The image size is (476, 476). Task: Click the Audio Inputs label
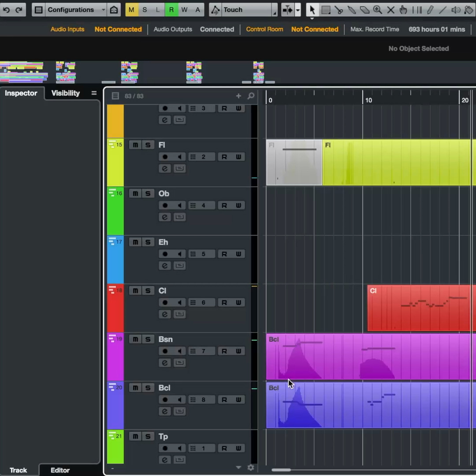tap(67, 29)
